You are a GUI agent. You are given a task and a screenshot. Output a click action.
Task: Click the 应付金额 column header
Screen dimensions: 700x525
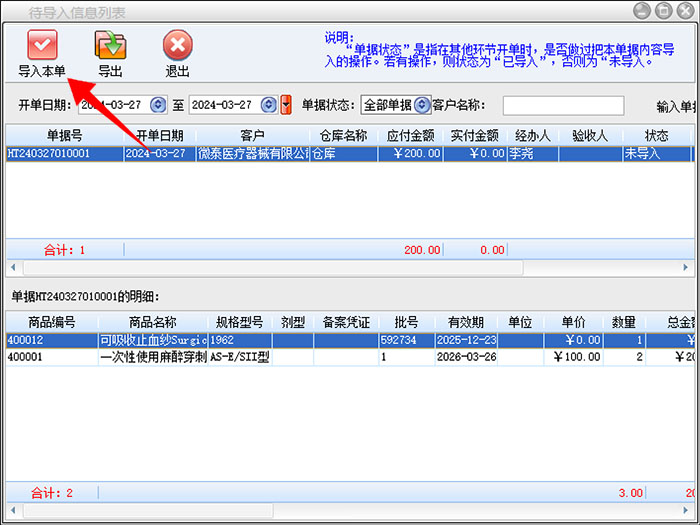(410, 135)
